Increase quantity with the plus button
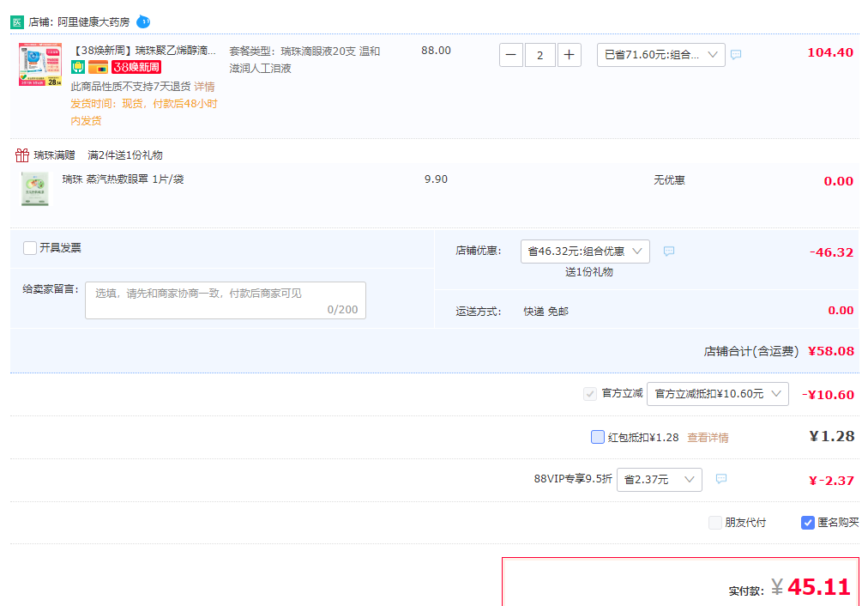This screenshot has width=868, height=606. point(569,55)
